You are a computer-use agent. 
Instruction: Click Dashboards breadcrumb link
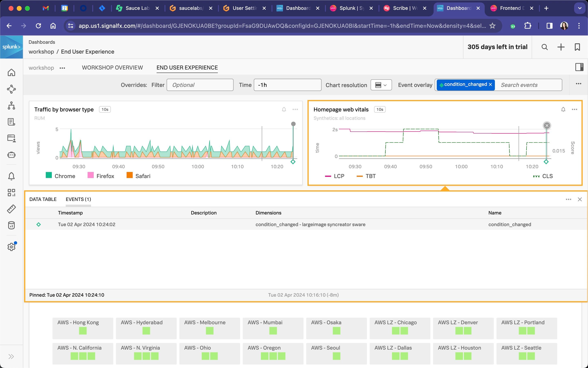click(x=42, y=42)
